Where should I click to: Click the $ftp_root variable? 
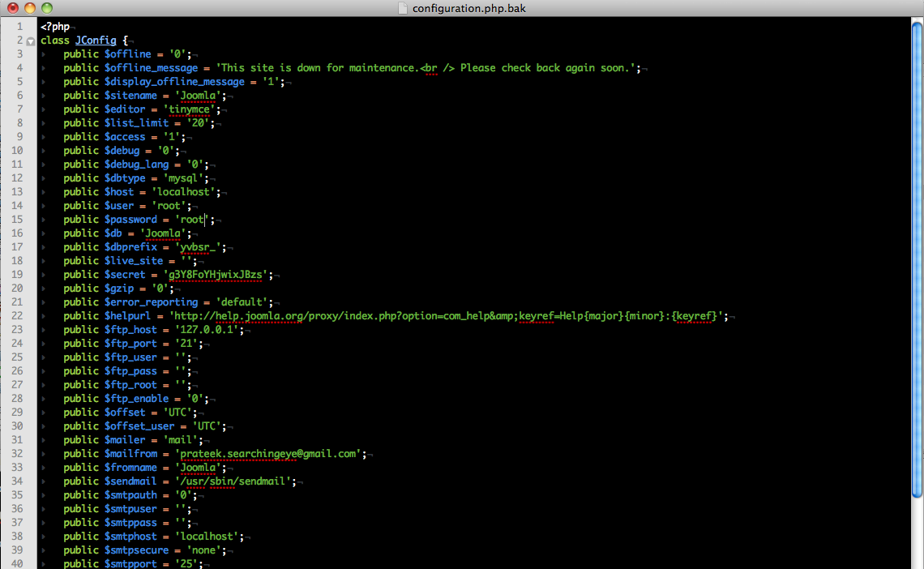click(x=130, y=385)
